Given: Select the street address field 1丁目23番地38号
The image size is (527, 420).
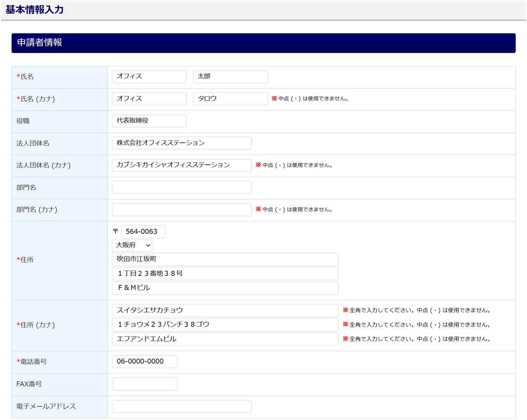Looking at the screenshot, I should pos(225,274).
